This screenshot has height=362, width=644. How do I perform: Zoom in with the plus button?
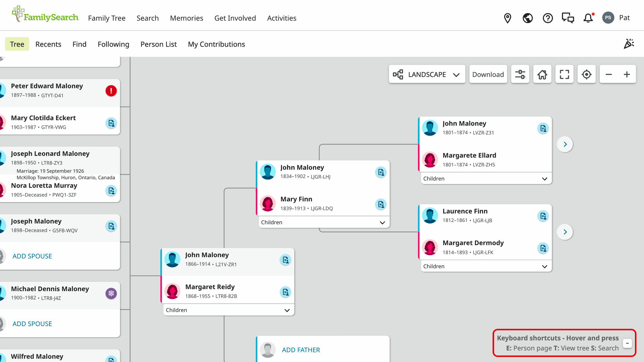click(x=627, y=74)
